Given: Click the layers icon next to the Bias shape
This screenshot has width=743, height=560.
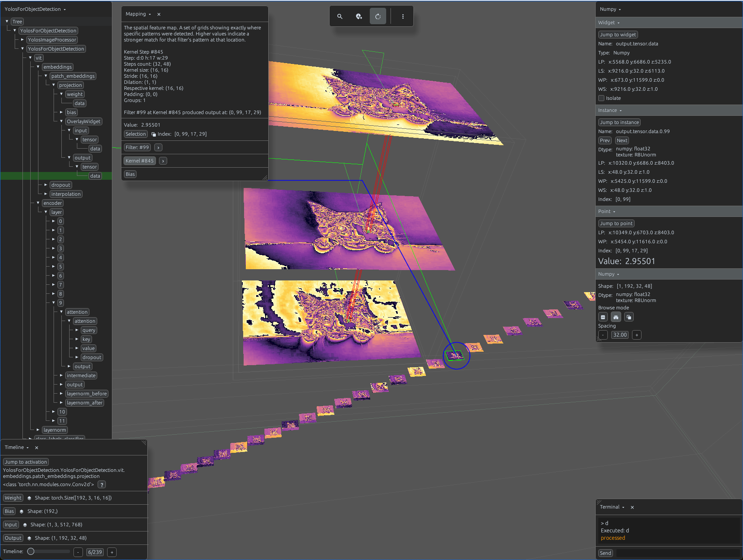Looking at the screenshot, I should click(x=22, y=512).
